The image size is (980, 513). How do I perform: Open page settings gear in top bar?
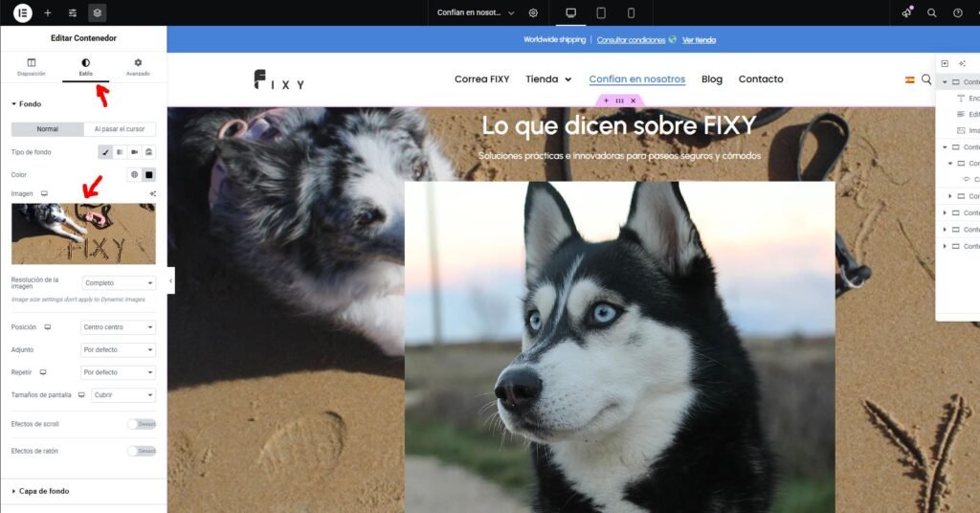pos(533,12)
